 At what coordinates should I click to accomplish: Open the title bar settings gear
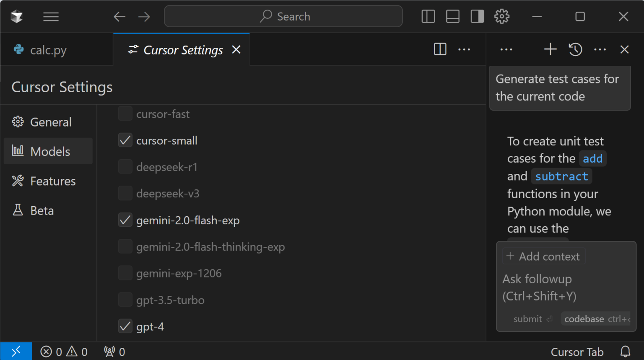pos(502,16)
